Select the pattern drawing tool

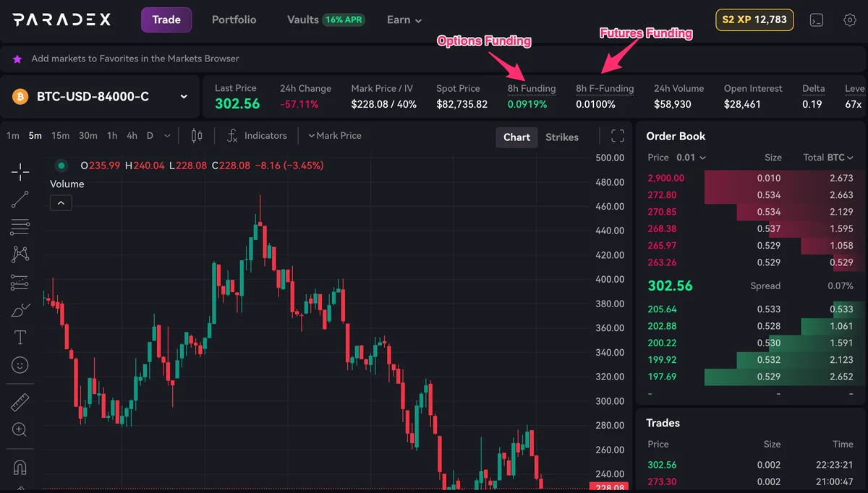tap(20, 254)
